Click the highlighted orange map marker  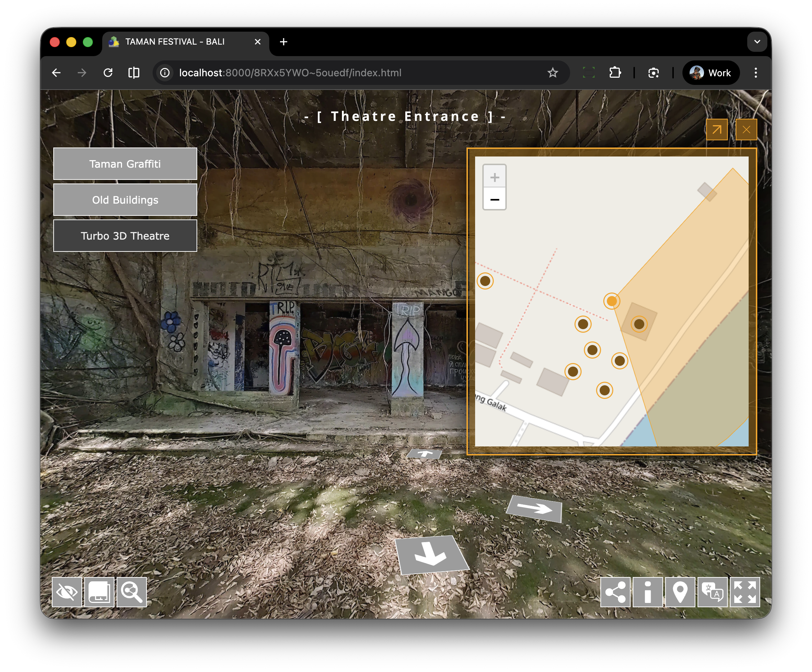pos(612,301)
